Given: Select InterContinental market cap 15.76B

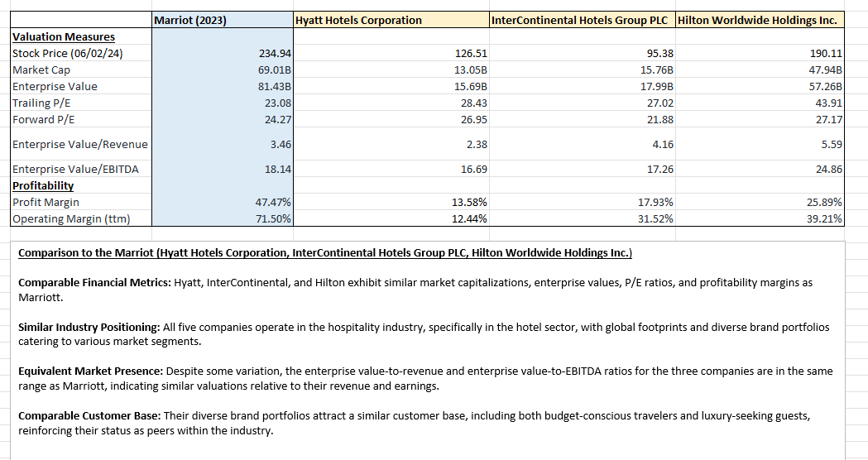Looking at the screenshot, I should [x=583, y=69].
